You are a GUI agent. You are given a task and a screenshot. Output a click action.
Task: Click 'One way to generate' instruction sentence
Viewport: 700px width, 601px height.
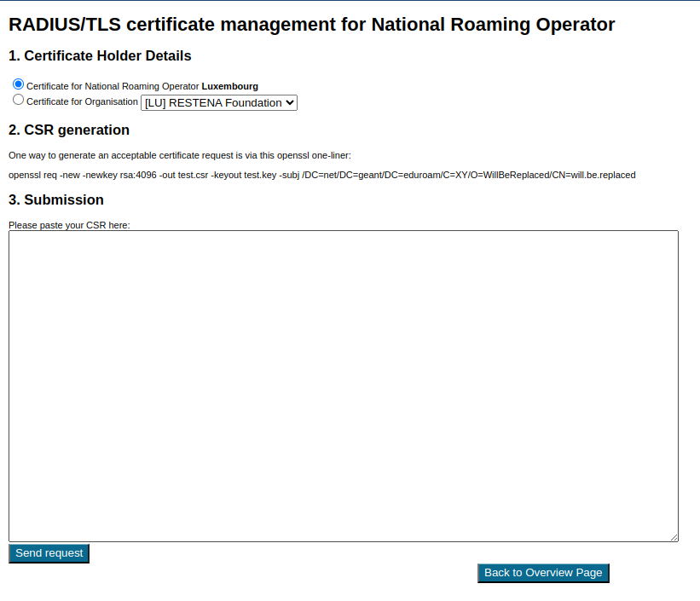[179, 155]
